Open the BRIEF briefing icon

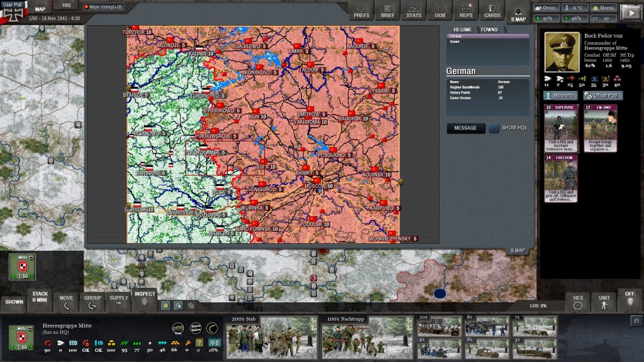pyautogui.click(x=387, y=11)
